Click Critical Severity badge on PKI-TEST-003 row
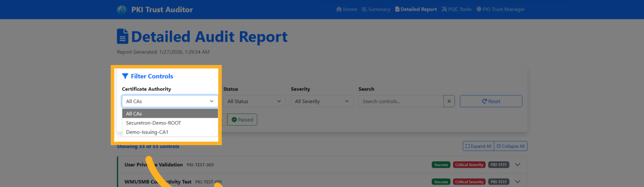This screenshot has height=187, width=644. [469, 165]
